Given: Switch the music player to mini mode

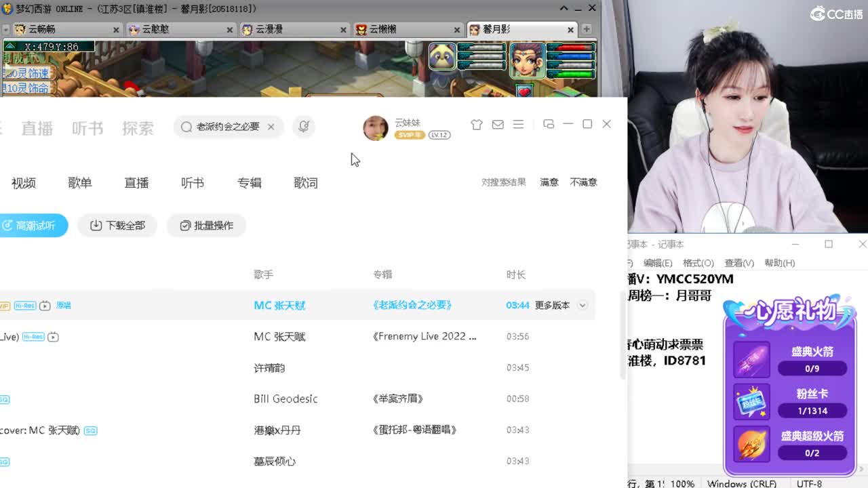Looking at the screenshot, I should click(549, 124).
